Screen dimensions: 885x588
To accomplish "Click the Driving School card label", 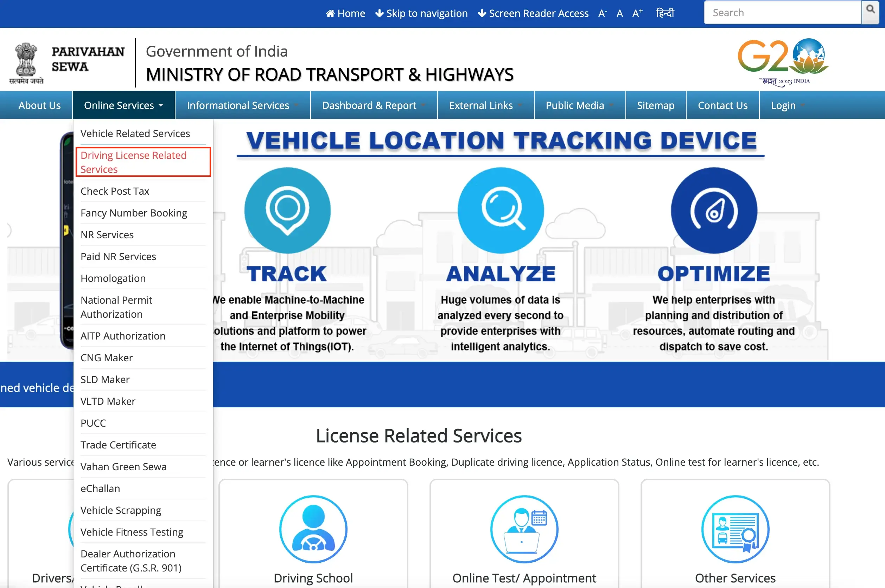I will coord(313,578).
